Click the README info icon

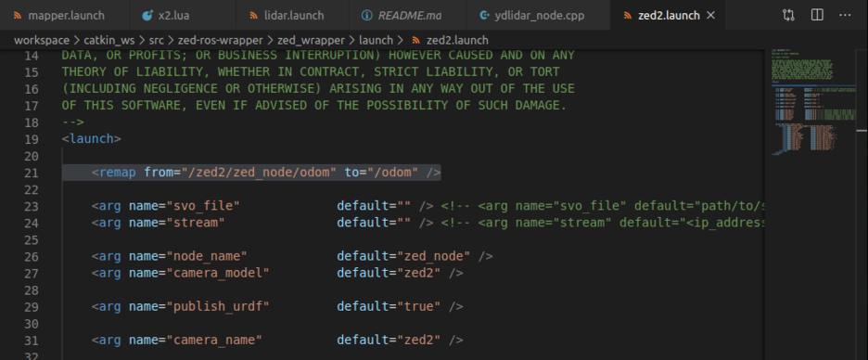click(x=366, y=16)
